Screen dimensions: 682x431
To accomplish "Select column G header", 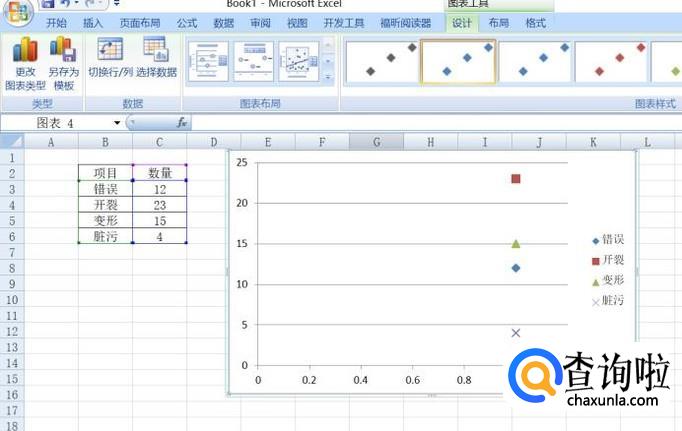I will point(377,142).
